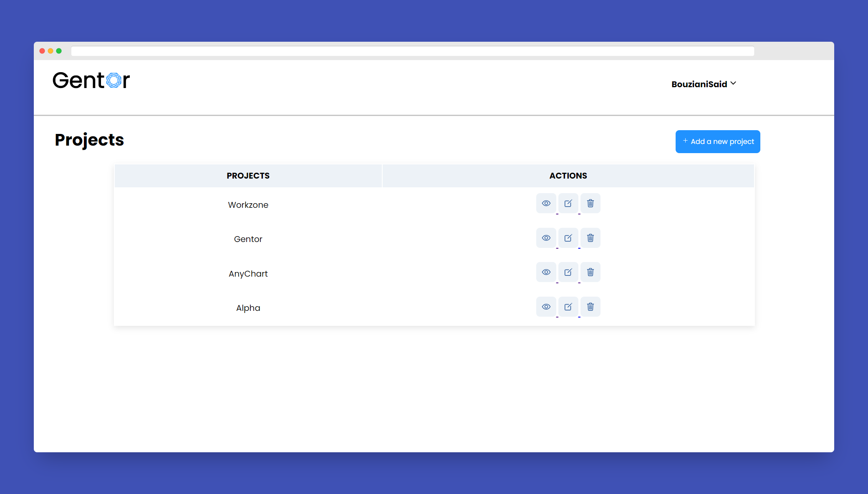View the Workzone project via eye icon

pyautogui.click(x=546, y=203)
